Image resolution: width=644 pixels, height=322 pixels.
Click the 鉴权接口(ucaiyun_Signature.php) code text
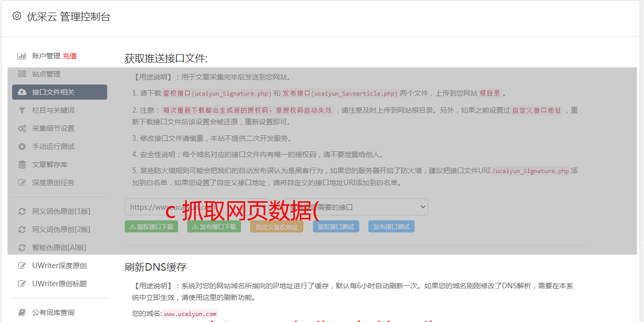pos(217,94)
